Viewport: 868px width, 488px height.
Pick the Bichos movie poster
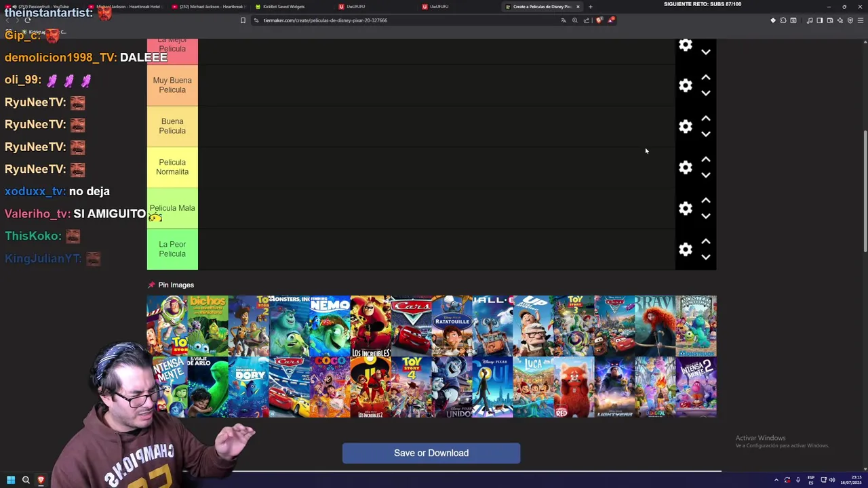[x=208, y=326]
